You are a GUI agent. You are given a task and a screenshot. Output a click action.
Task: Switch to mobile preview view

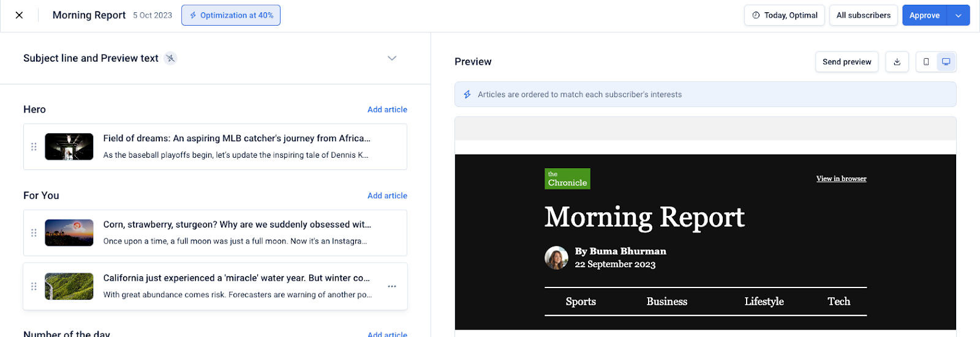point(926,62)
